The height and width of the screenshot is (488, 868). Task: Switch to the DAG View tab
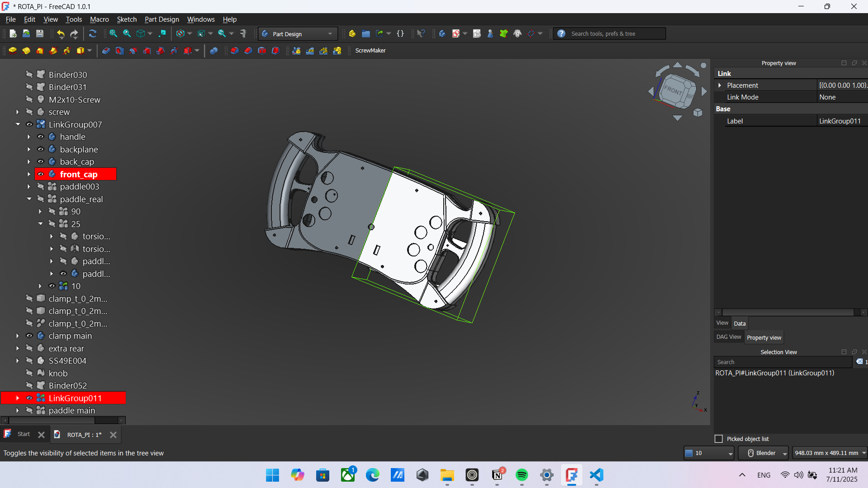[x=728, y=337]
